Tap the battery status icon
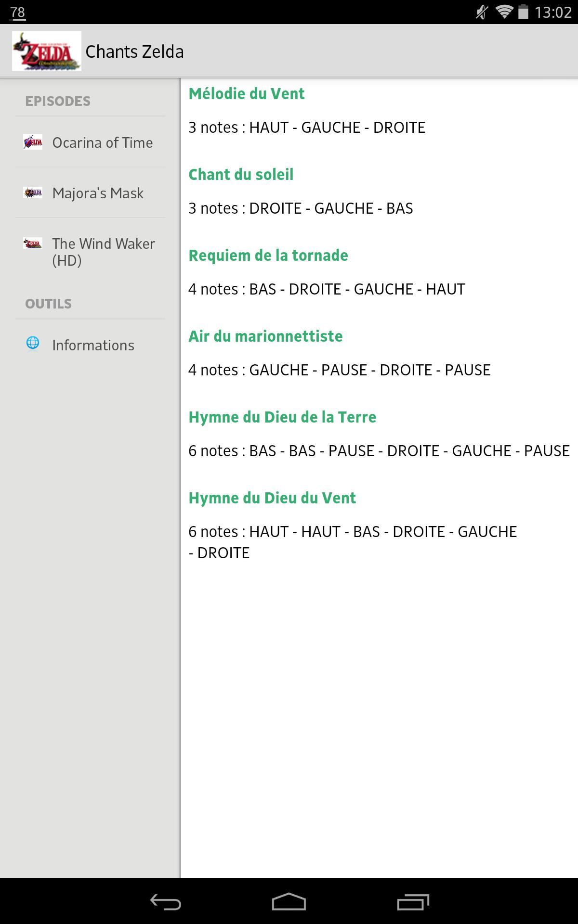This screenshot has width=578, height=924. (x=523, y=12)
